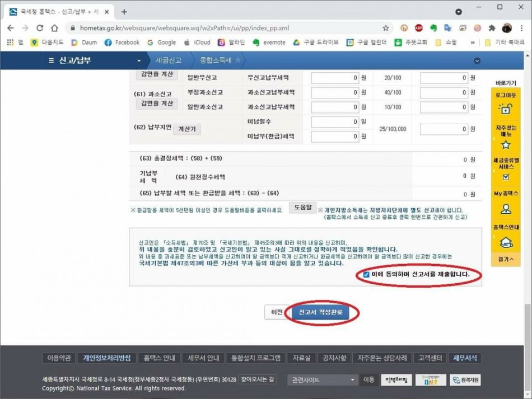
Task: Click the 미납일수 input field
Action: click(335, 121)
